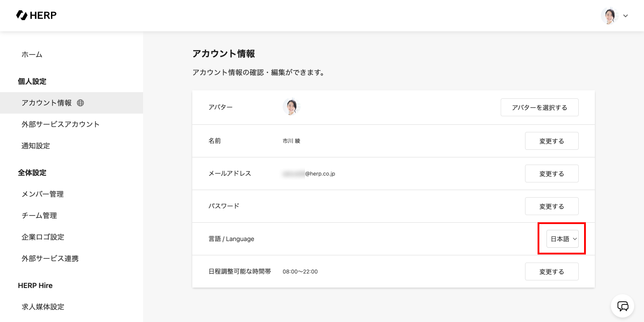Screen dimensions: 644x322
Task: Open チーム管理 page
Action: click(39, 216)
